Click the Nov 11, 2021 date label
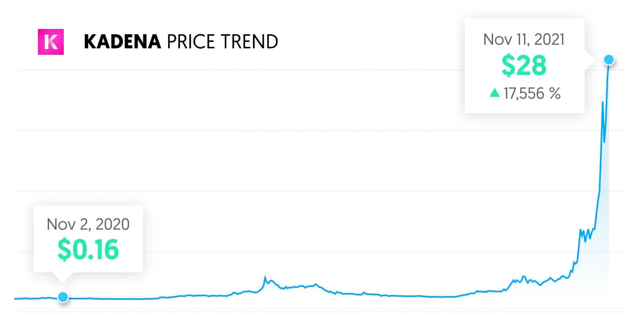Image resolution: width=644 pixels, height=332 pixels. 524,39
